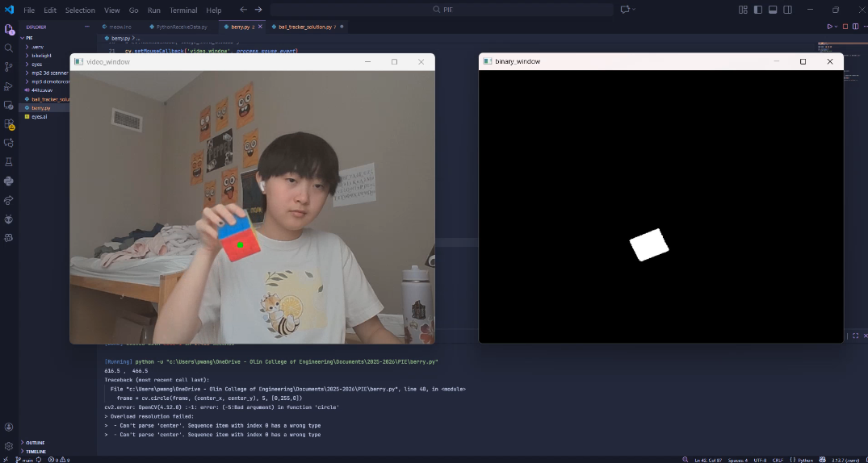The height and width of the screenshot is (463, 868).
Task: Go forward with the right arrow
Action: (258, 10)
